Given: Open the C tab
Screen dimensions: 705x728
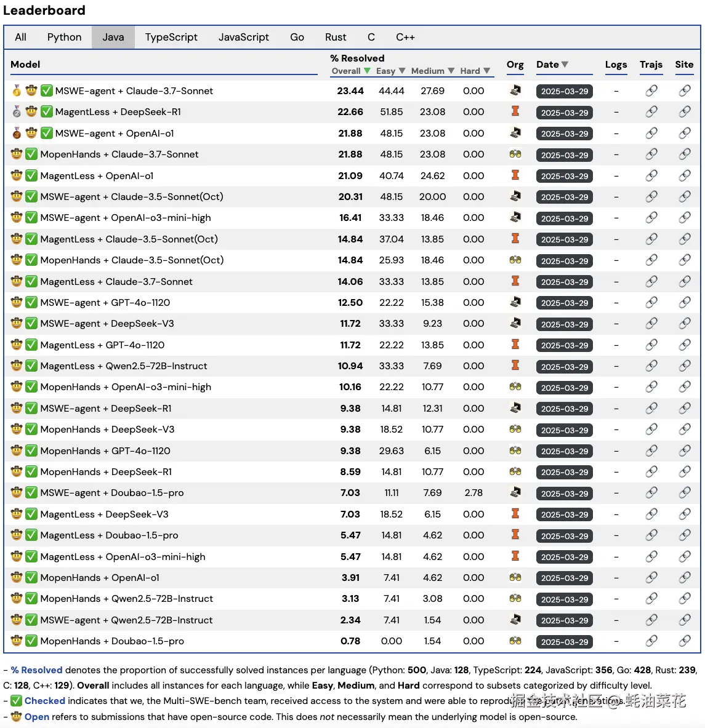Looking at the screenshot, I should pyautogui.click(x=371, y=37).
